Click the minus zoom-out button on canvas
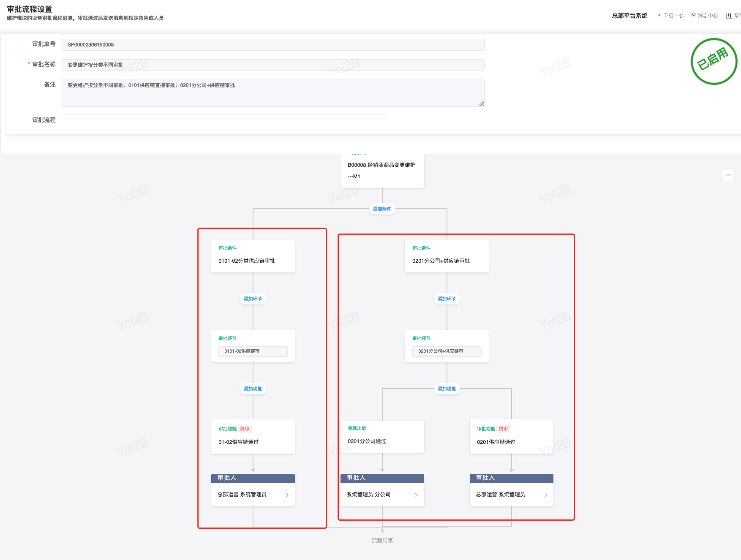 coord(728,175)
